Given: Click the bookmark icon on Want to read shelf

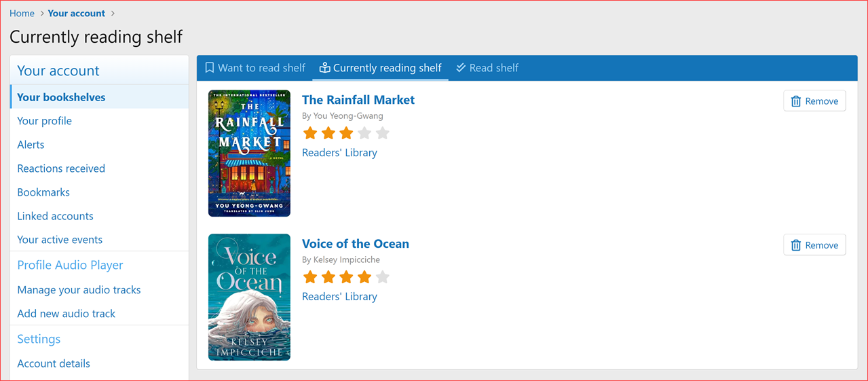Looking at the screenshot, I should coord(210,68).
